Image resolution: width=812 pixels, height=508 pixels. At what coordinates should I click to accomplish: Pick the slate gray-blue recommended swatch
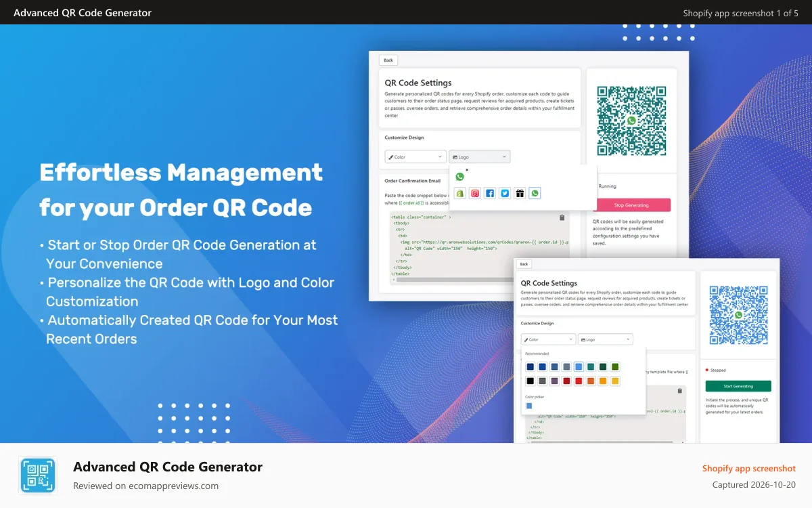[x=566, y=366]
